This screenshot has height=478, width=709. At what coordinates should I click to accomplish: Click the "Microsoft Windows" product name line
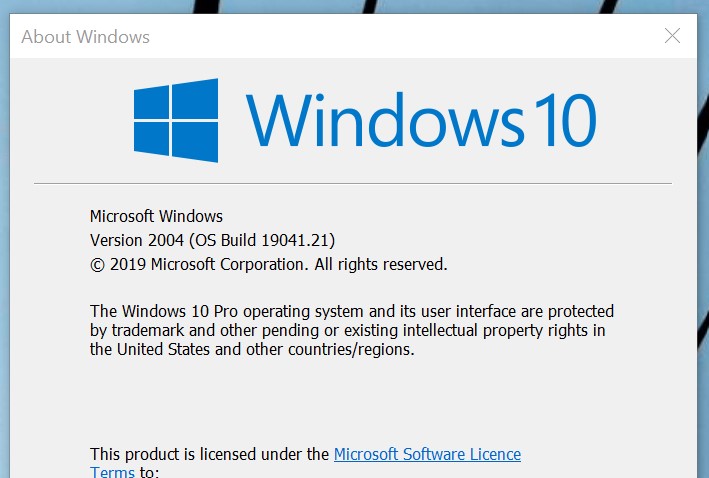point(156,216)
